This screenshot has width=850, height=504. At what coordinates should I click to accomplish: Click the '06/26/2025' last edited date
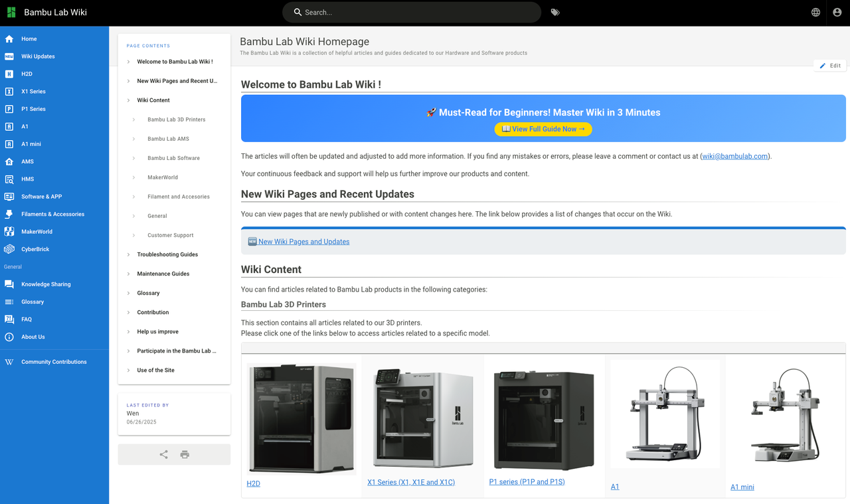[x=141, y=422]
